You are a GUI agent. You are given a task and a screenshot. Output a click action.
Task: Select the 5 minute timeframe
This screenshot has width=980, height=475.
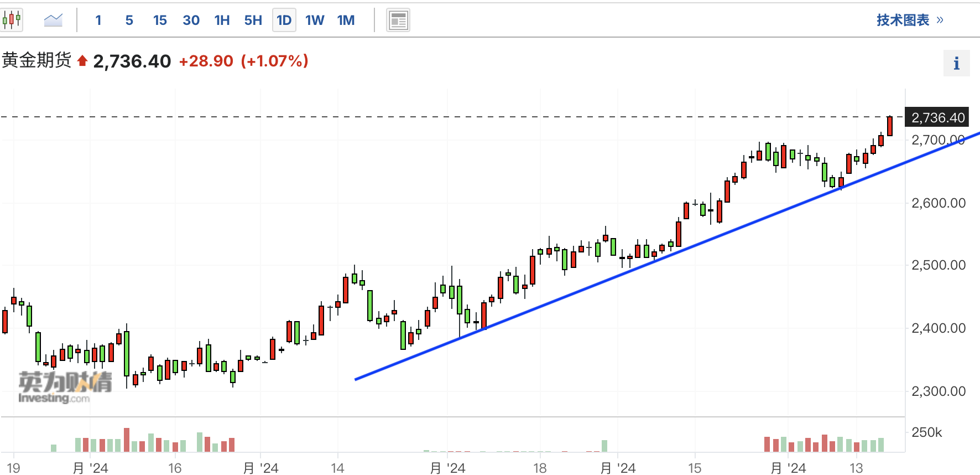tap(129, 20)
